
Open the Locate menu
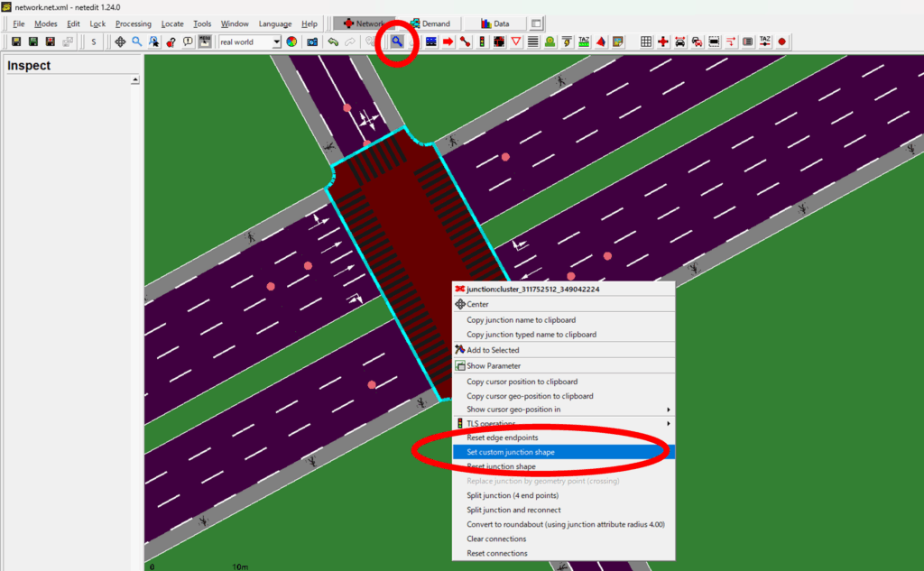click(172, 23)
